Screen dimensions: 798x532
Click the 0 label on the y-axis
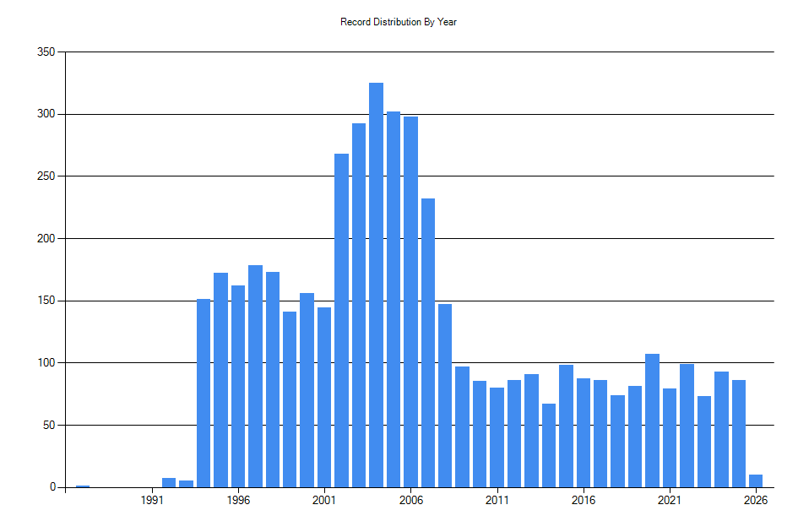tap(51, 485)
